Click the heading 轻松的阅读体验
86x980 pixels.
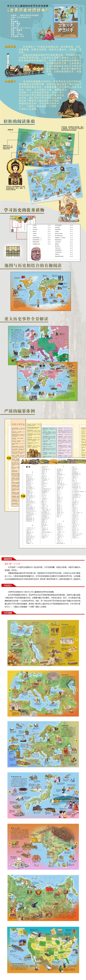coord(19,121)
